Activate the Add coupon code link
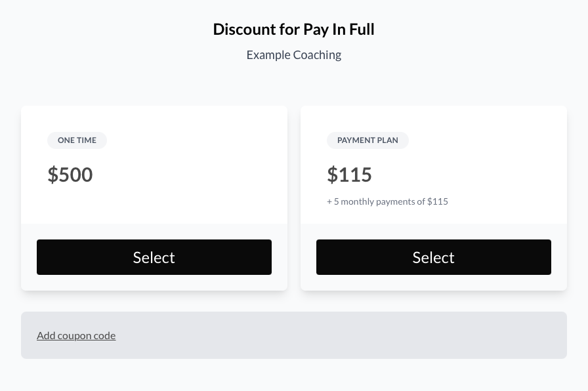This screenshot has height=391, width=588. 76,335
